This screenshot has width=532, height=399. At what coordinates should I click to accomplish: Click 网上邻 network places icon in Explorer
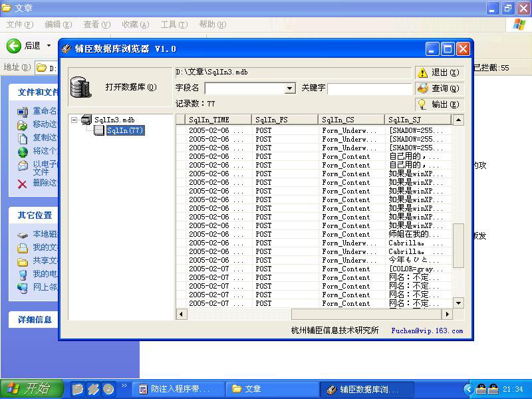(x=23, y=288)
